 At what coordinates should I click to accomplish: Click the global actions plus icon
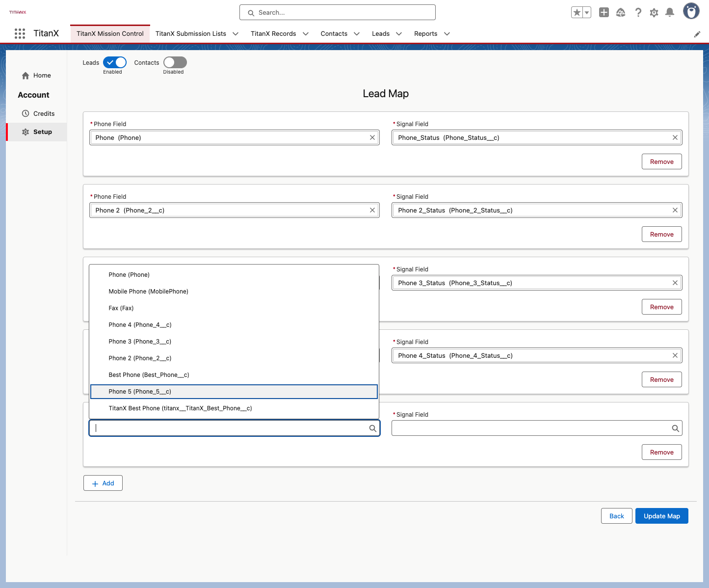604,13
